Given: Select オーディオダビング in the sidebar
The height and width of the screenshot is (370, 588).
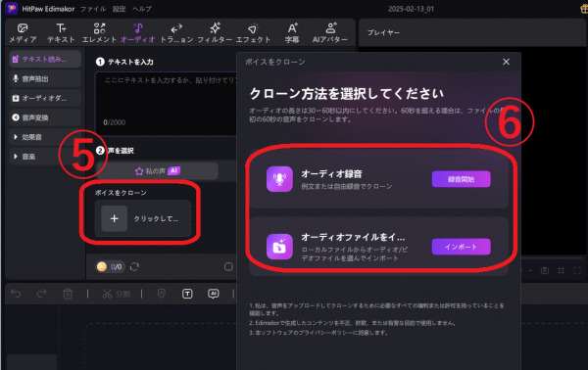Looking at the screenshot, I should click(x=45, y=98).
